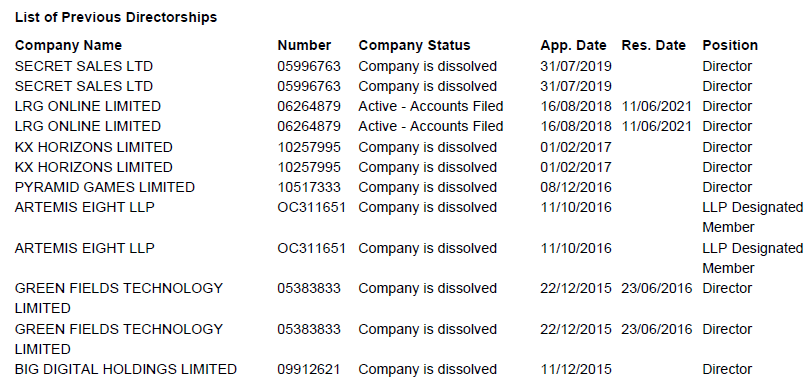Click the Number column header
Screen dimensions: 810x387
click(304, 45)
